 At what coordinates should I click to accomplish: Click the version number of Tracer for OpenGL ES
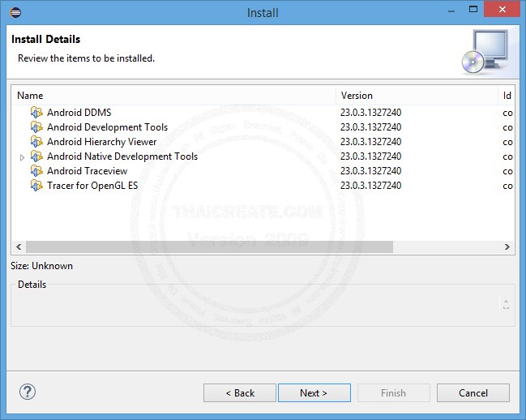[370, 186]
